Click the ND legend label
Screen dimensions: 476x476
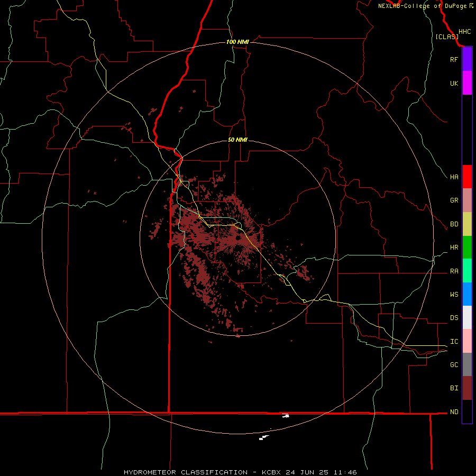(454, 412)
